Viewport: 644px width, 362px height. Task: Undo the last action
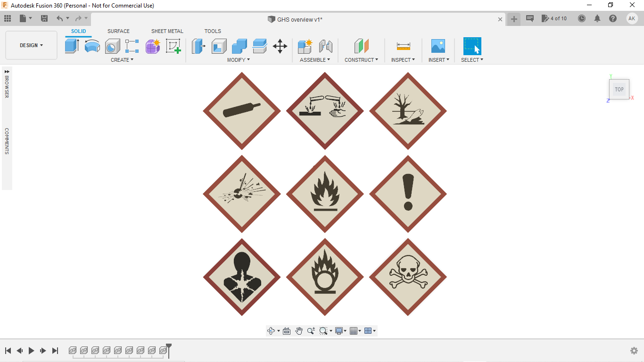[59, 18]
